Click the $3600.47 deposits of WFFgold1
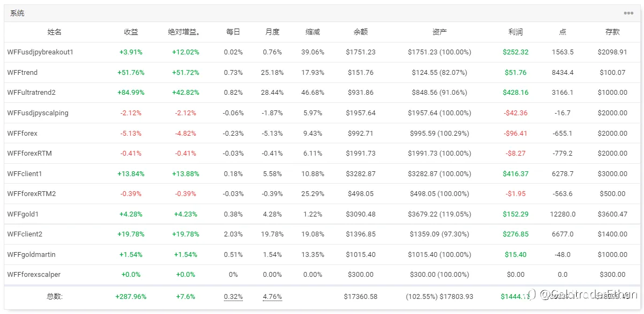Screen dimensions: 644x314 [612, 214]
